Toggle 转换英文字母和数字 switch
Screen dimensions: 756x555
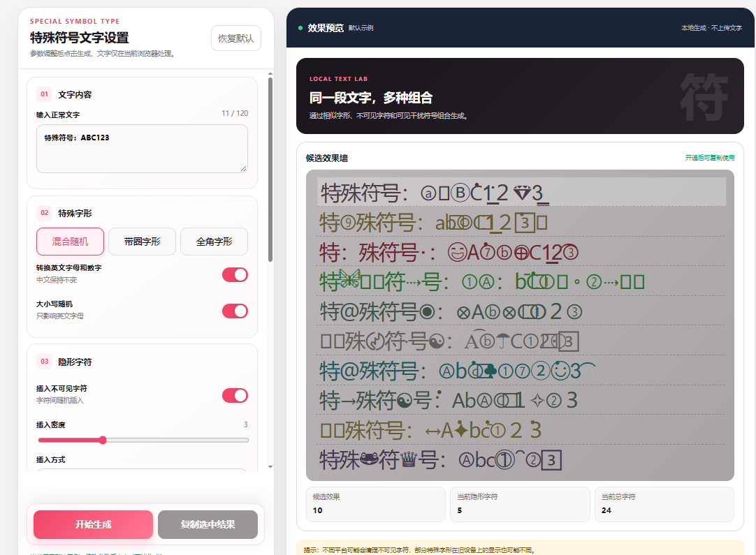(235, 274)
